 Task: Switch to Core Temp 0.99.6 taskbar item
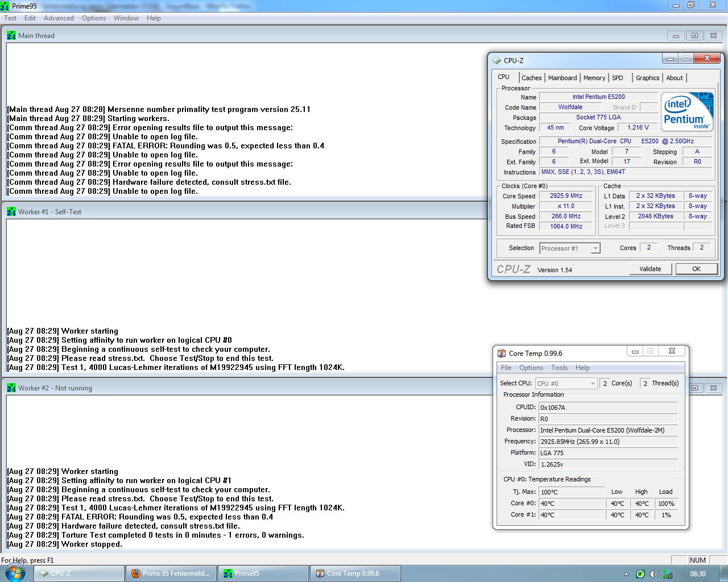click(355, 573)
